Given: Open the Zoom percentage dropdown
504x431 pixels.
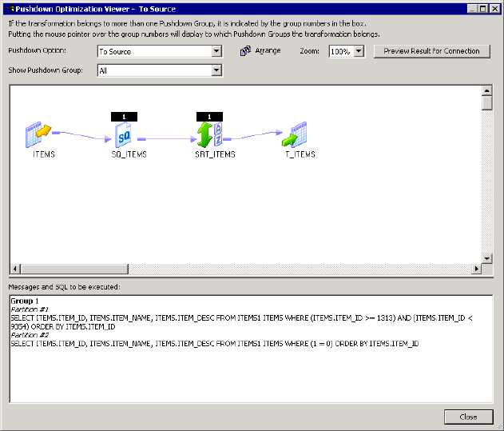Looking at the screenshot, I should pyautogui.click(x=359, y=51).
